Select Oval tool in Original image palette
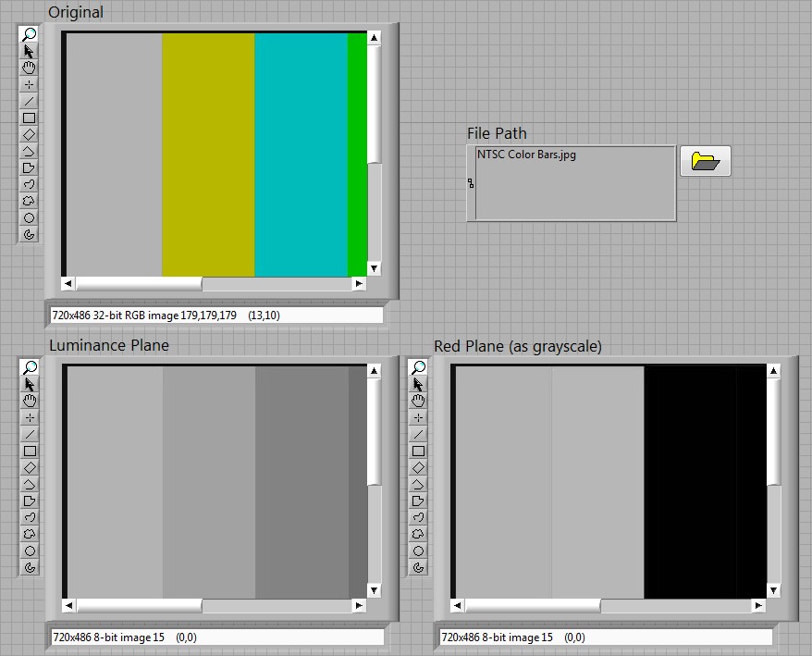 click(x=29, y=217)
